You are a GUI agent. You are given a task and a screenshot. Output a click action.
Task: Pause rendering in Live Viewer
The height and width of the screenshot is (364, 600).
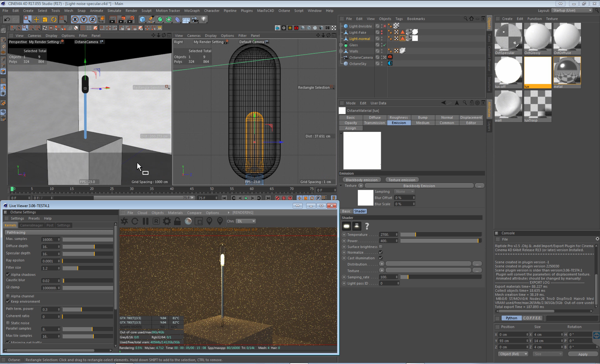coord(146,221)
